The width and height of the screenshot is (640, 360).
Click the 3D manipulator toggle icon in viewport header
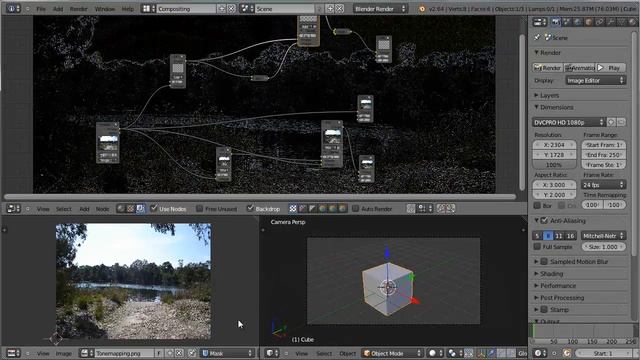pyautogui.click(x=481, y=353)
